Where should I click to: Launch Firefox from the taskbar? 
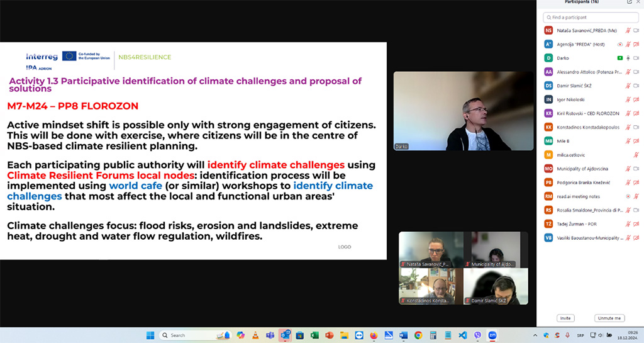(372, 335)
